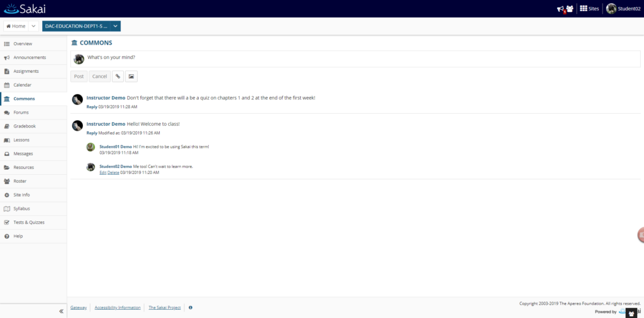Click the Student02 profile avatar
644x318 pixels.
(x=611, y=9)
